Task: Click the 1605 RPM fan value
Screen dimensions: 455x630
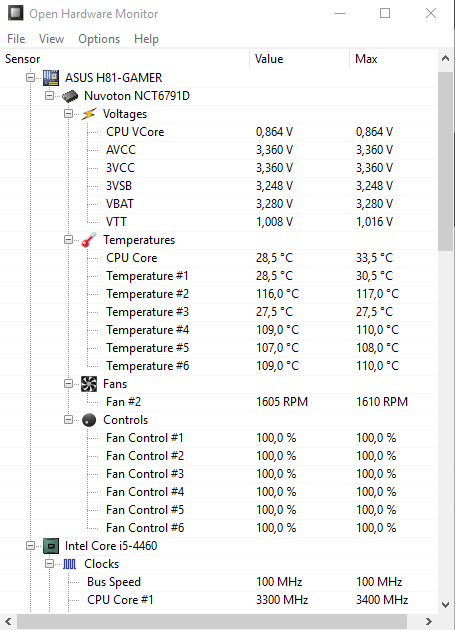Action: coord(282,402)
